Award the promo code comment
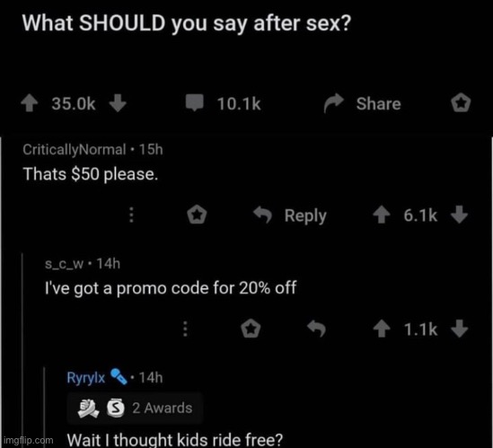Image resolution: width=493 pixels, height=448 pixels. 251,329
